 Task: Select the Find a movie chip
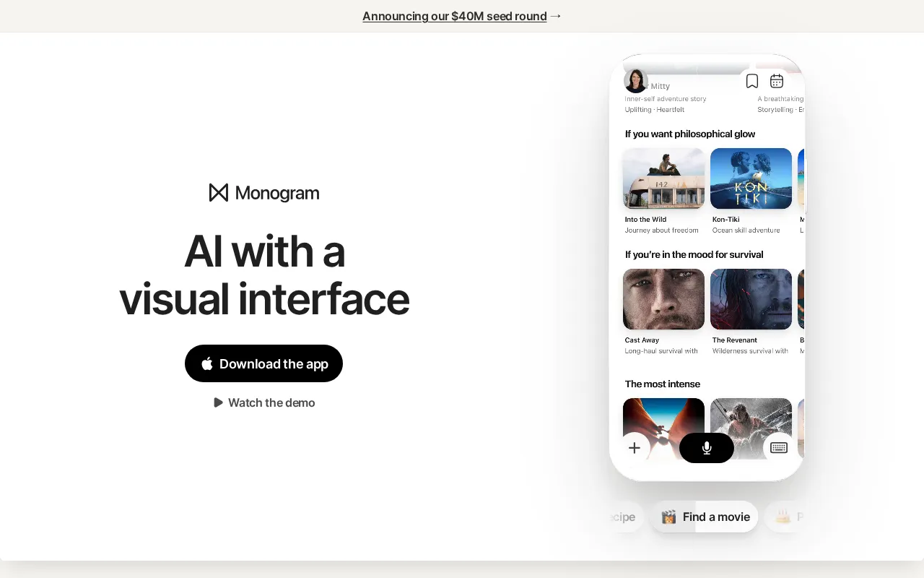[x=705, y=517]
